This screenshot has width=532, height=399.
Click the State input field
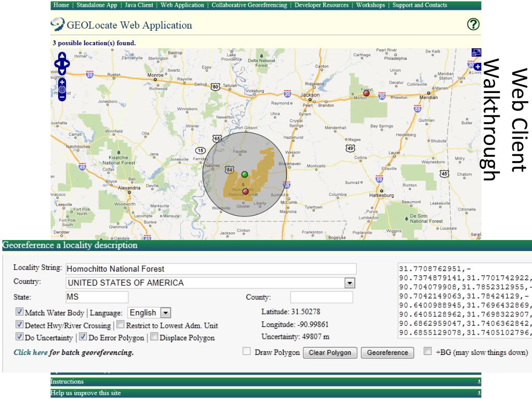pyautogui.click(x=97, y=297)
